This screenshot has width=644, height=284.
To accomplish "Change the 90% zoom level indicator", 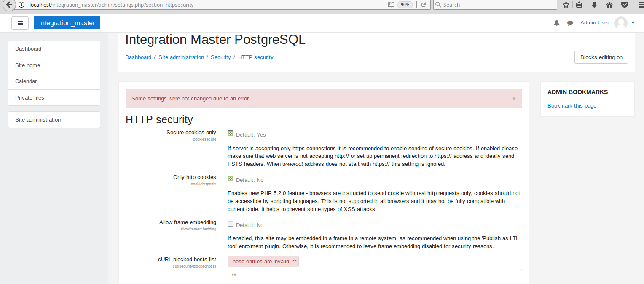I will point(405,5).
